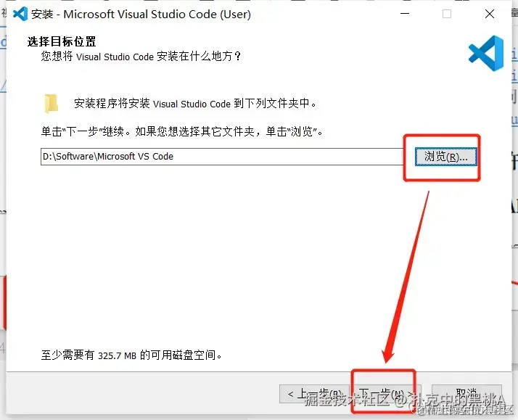Close the installer window

[x=490, y=14]
